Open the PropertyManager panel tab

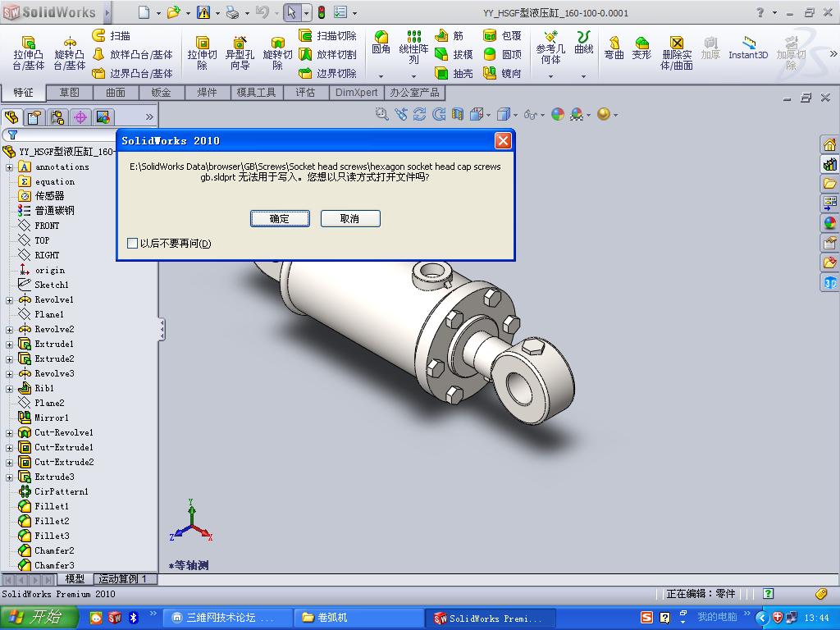(x=34, y=116)
